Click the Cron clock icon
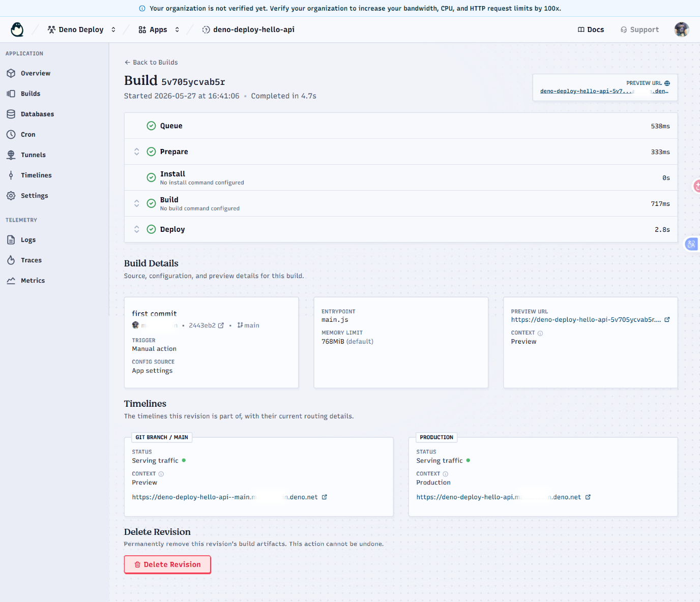 [x=11, y=134]
